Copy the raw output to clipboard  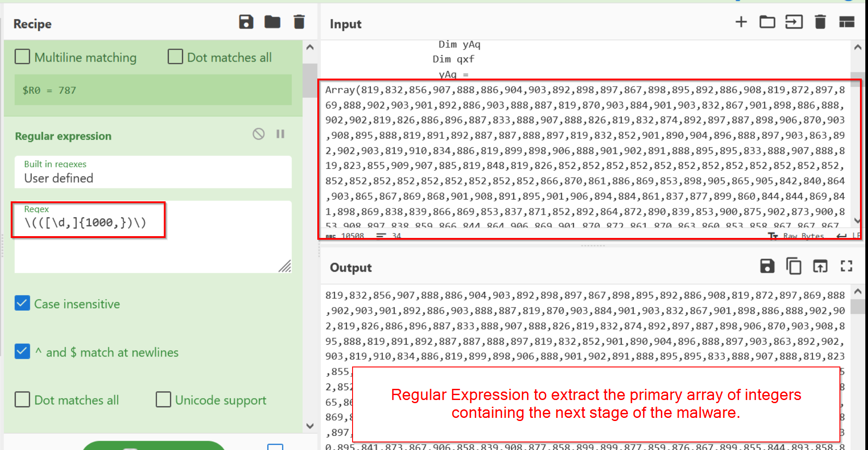pos(794,266)
